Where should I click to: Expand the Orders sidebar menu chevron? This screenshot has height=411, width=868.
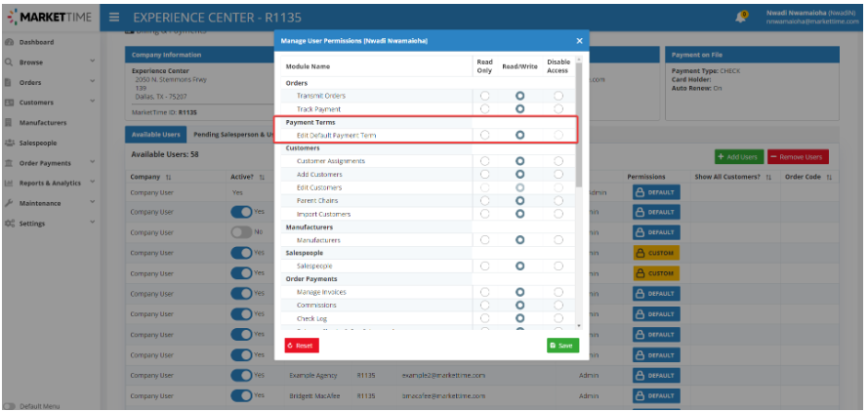pos(93,81)
